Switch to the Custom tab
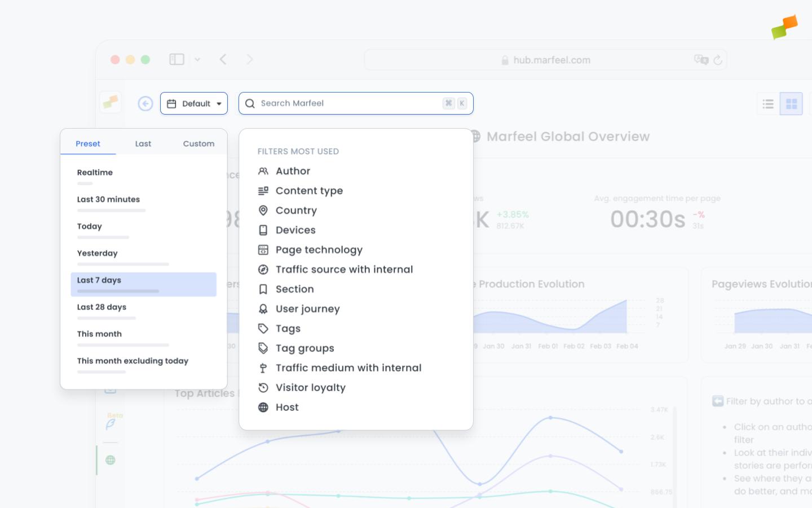This screenshot has height=508, width=812. click(x=198, y=143)
